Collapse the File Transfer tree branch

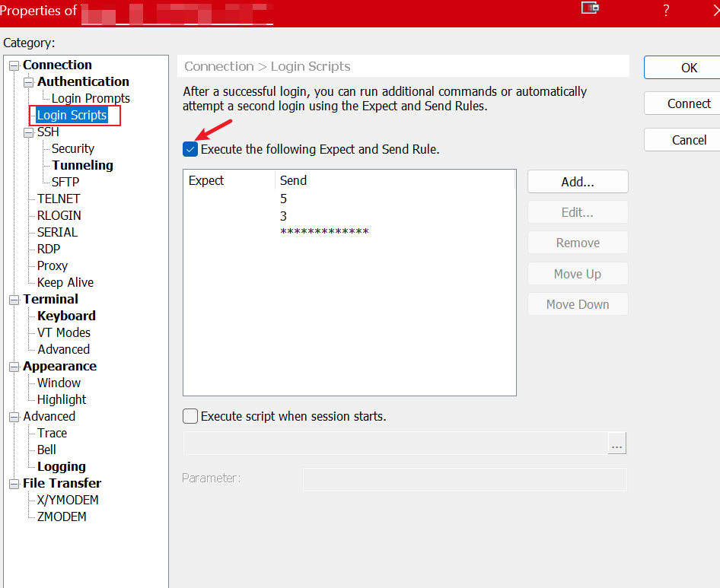tap(13, 483)
